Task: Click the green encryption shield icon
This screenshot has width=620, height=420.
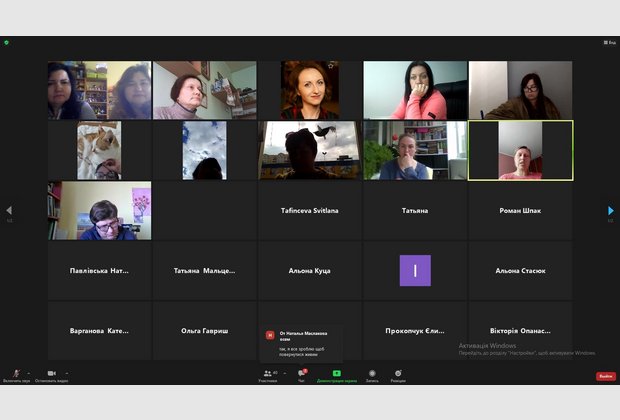Action: point(6,42)
